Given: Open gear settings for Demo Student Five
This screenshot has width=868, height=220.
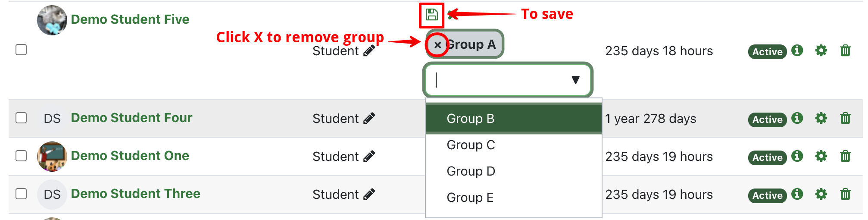Looking at the screenshot, I should [x=821, y=51].
